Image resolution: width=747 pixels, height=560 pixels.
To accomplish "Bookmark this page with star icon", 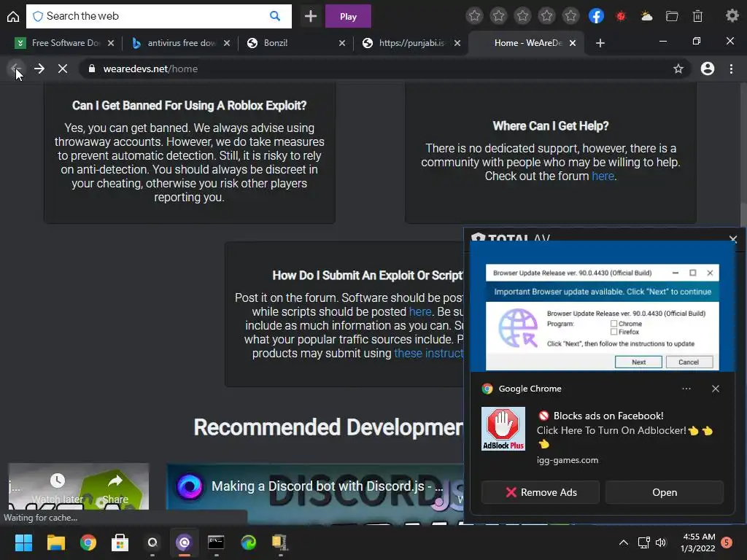I will (x=678, y=69).
